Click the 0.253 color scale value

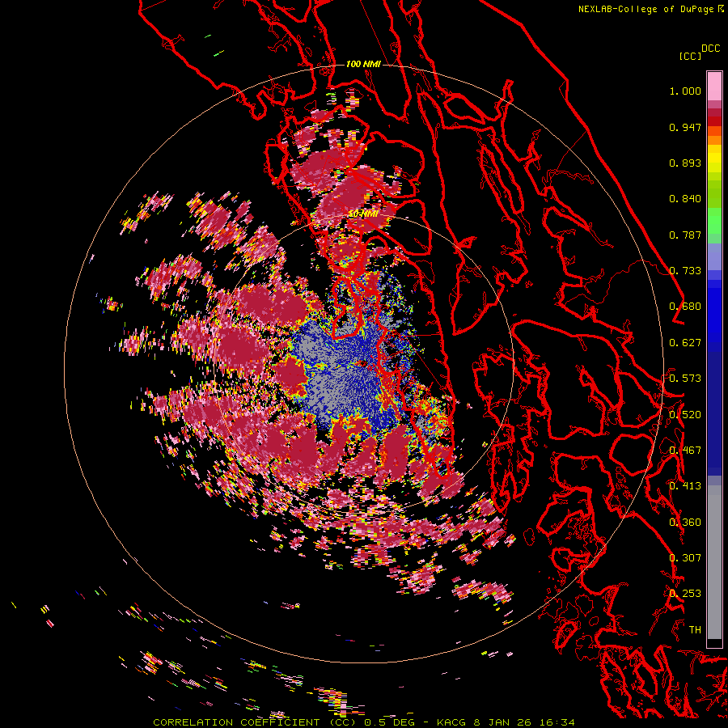pos(685,594)
